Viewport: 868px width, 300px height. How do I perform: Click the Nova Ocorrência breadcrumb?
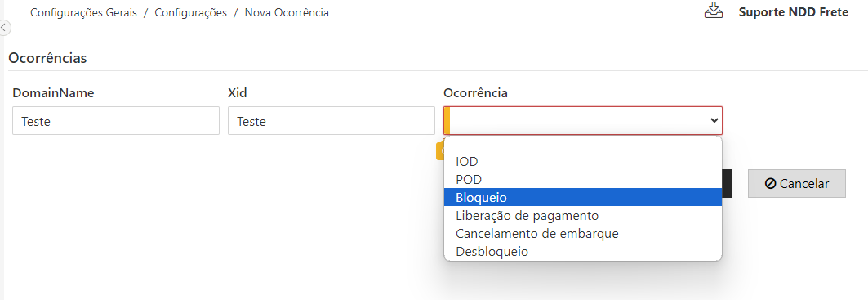click(x=287, y=12)
